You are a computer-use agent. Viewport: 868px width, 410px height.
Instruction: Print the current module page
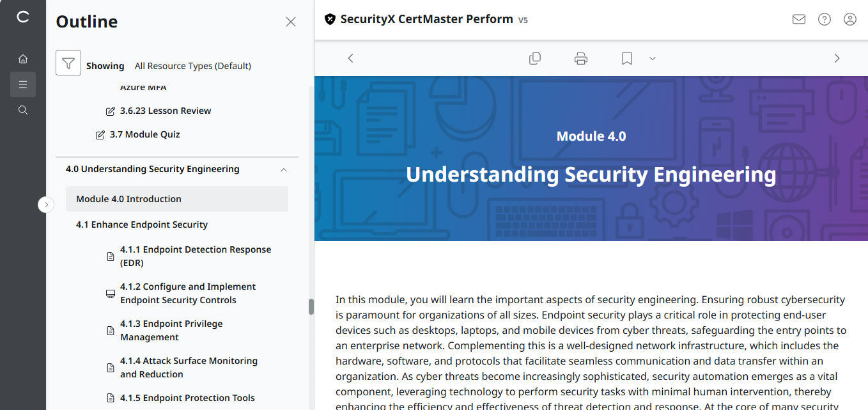coord(580,58)
